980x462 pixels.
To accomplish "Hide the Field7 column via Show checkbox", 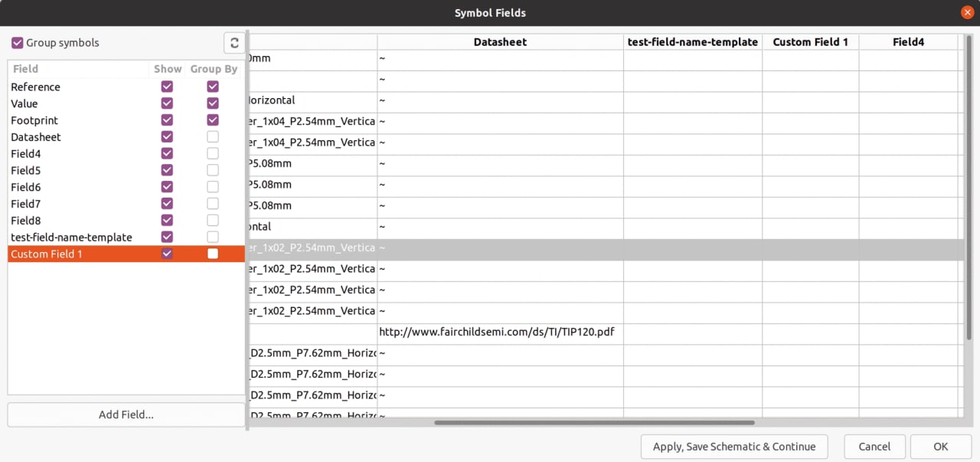I will (167, 204).
